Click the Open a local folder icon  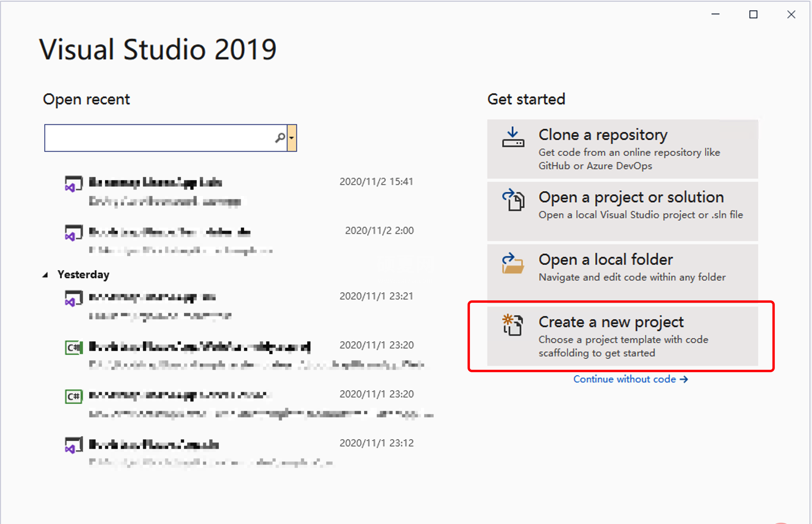[x=513, y=263]
